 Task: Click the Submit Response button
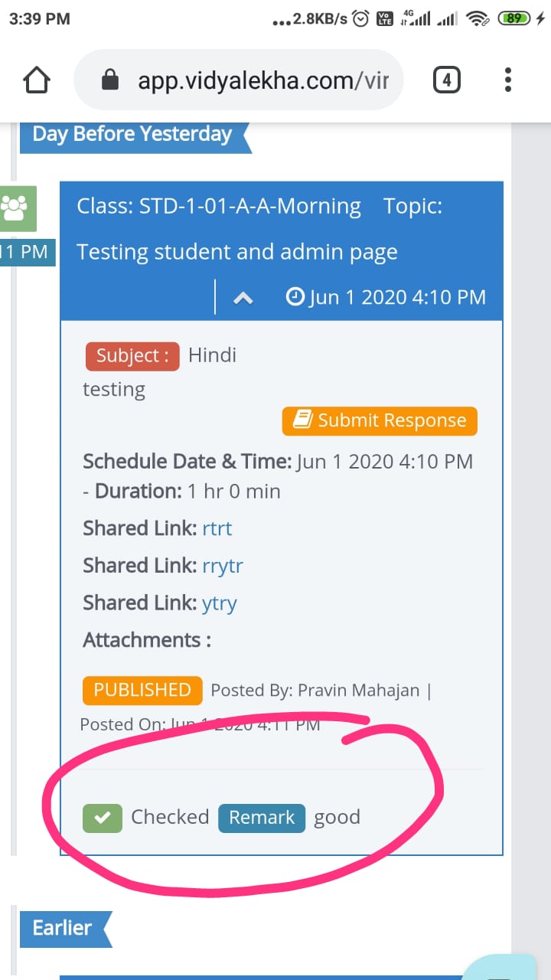coord(380,420)
